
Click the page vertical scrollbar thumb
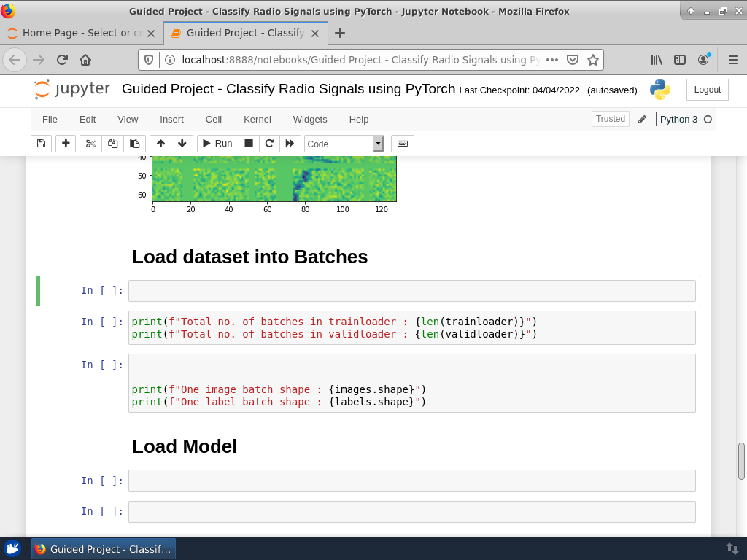[742, 461]
